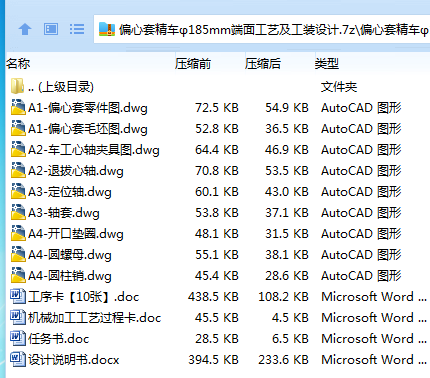Select 工序卡【10张】.doc file name

pos(84,297)
